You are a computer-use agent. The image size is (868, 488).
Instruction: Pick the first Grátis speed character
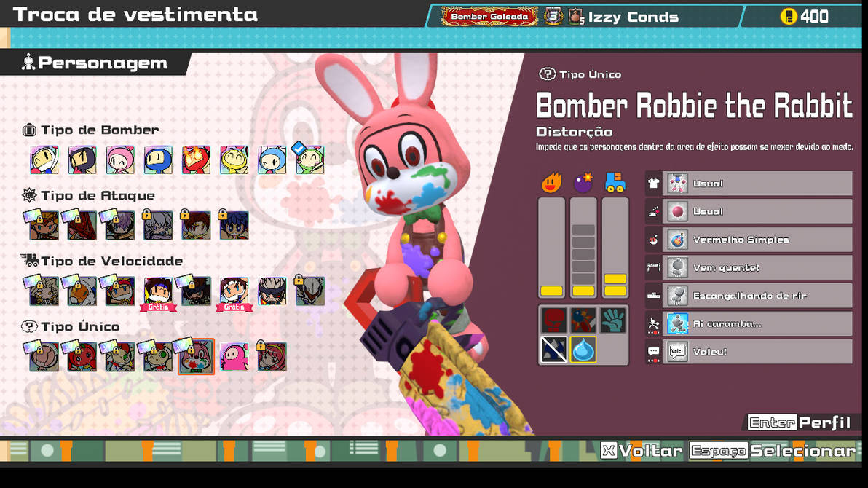[x=158, y=293]
